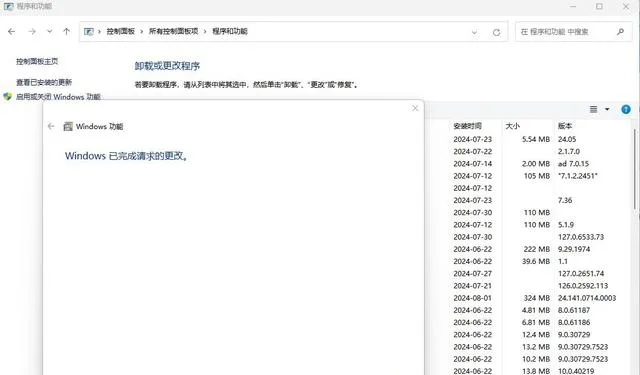This screenshot has width=640, height=375.
Task: Click the back arrow in Windows 功能 dialog
Action: pyautogui.click(x=51, y=126)
